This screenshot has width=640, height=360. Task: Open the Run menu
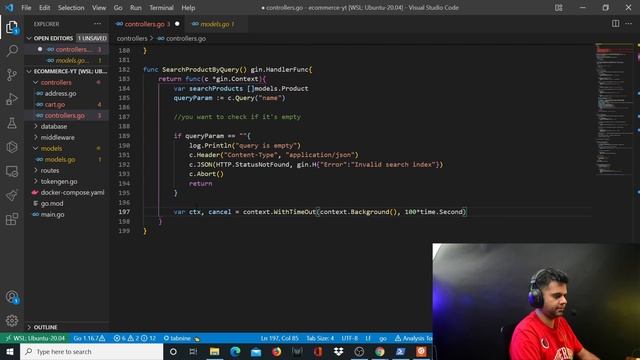click(136, 8)
